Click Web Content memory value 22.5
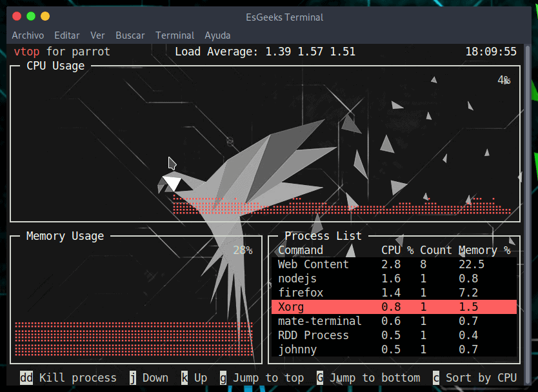The width and height of the screenshot is (538, 392). (472, 264)
